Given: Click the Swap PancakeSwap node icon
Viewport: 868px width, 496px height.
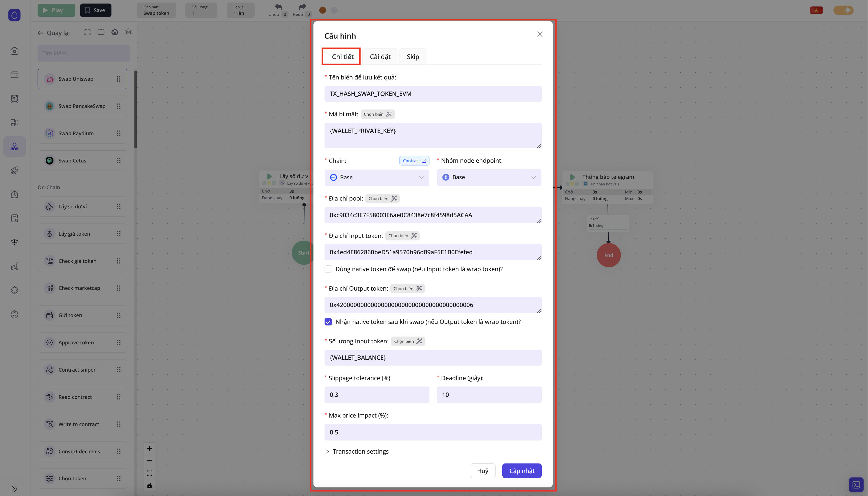Looking at the screenshot, I should coord(50,106).
